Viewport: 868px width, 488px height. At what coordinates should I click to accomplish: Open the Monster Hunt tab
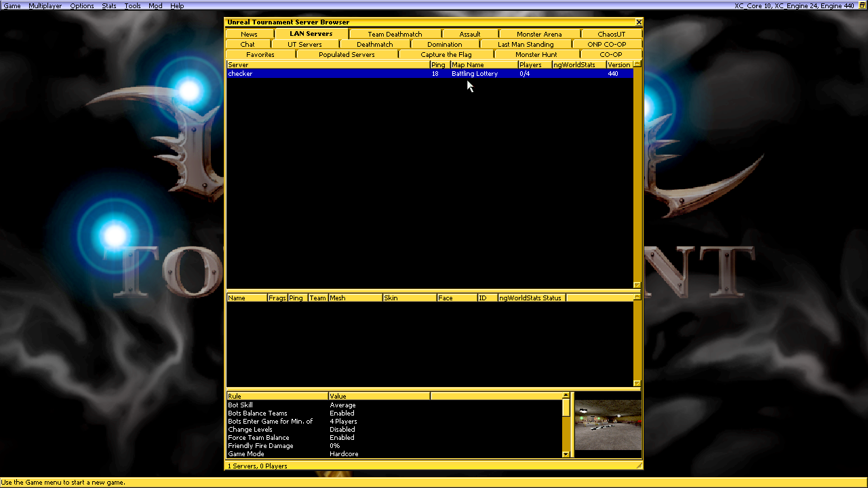click(x=536, y=54)
